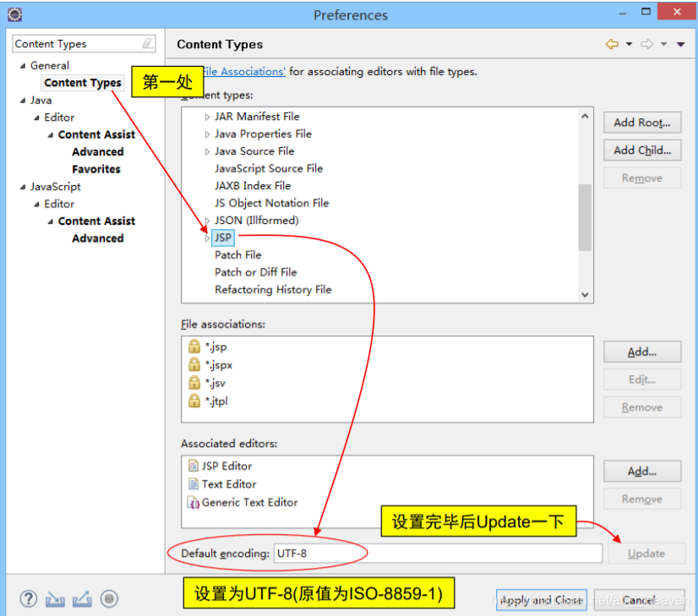698x616 pixels.
Task: Click the JSP Editor icon
Action: pyautogui.click(x=194, y=466)
